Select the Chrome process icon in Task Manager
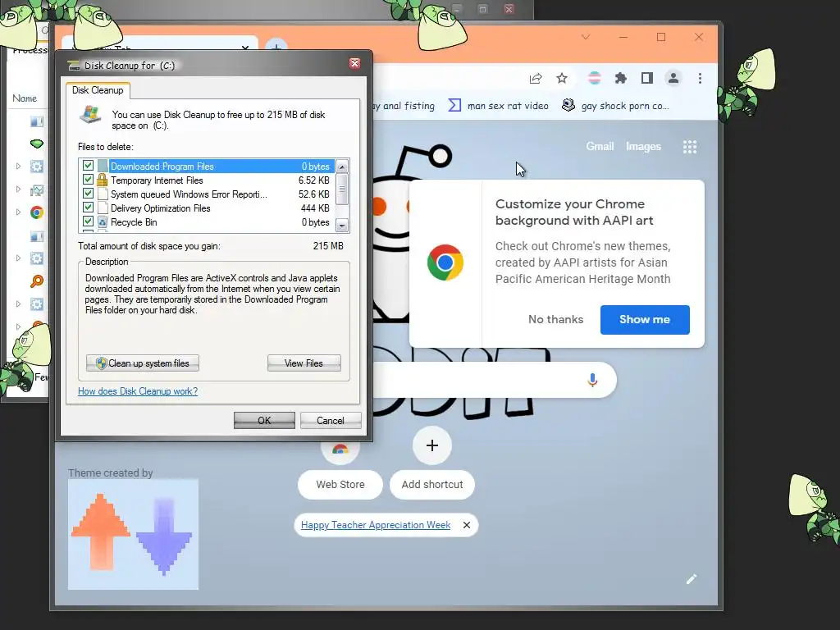Viewport: 840px width, 630px height. pyautogui.click(x=36, y=212)
